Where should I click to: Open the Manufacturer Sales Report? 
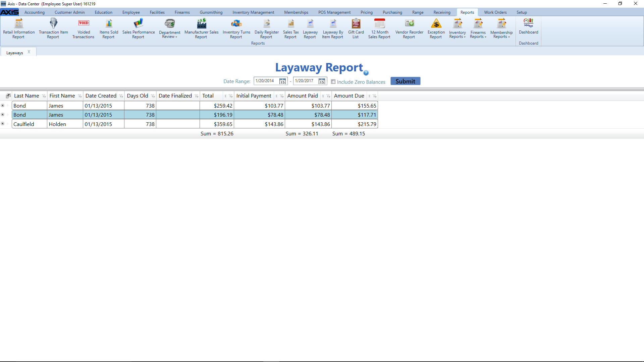tap(201, 29)
